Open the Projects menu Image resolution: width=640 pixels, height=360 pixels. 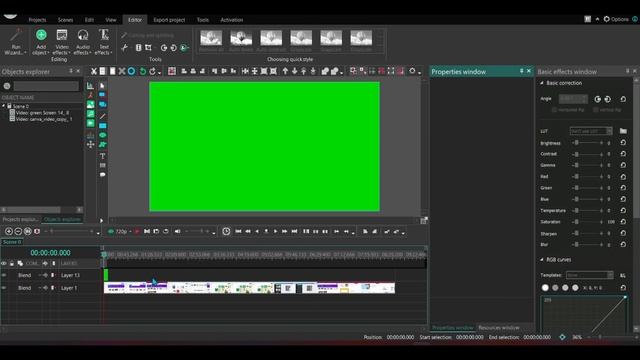pyautogui.click(x=37, y=20)
